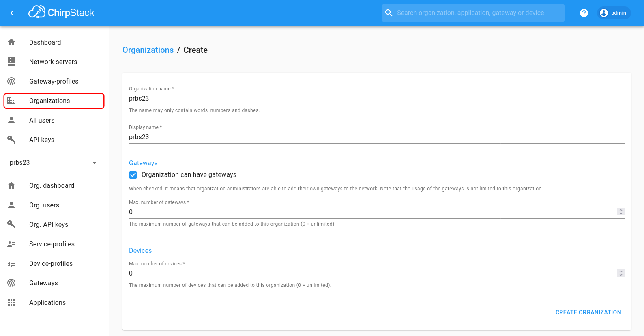Focus the Organization name input field
This screenshot has width=644, height=336.
click(376, 99)
